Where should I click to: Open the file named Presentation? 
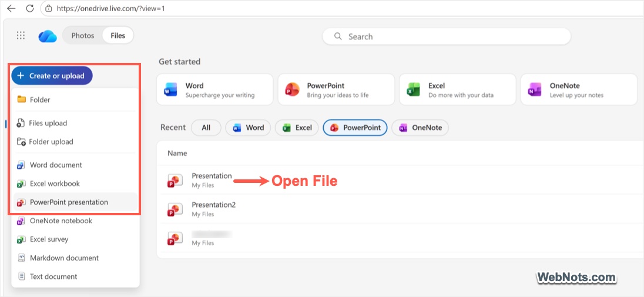[212, 176]
